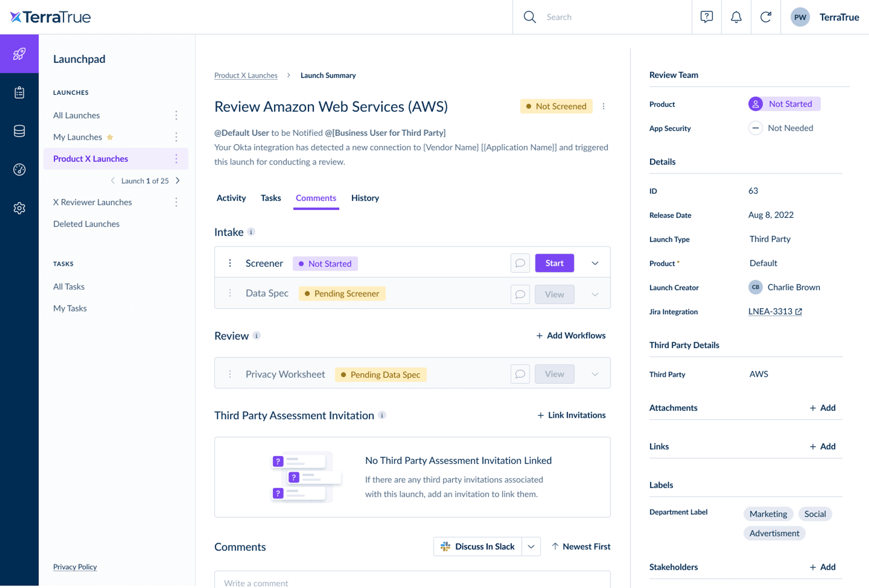Switch to the Tasks tab
This screenshot has width=869, height=588.
click(271, 198)
